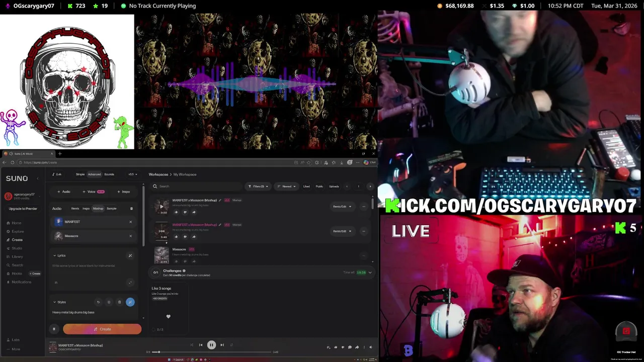Click the heart in Like 3 songs card

pyautogui.click(x=168, y=317)
